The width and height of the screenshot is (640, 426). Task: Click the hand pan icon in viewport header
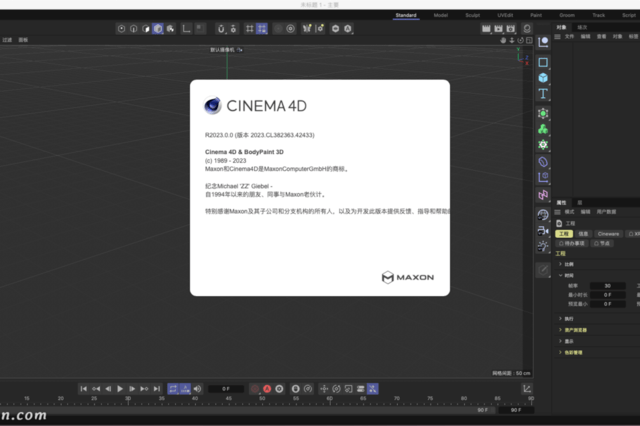[503, 40]
